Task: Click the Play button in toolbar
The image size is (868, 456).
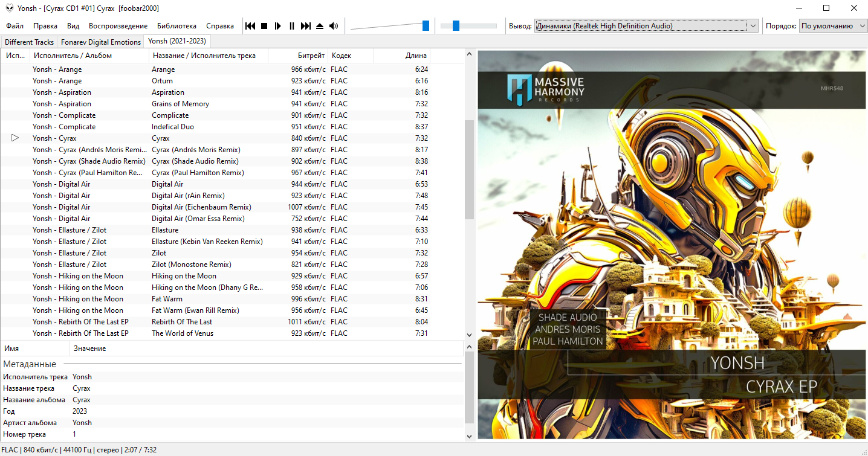Action: coord(278,26)
